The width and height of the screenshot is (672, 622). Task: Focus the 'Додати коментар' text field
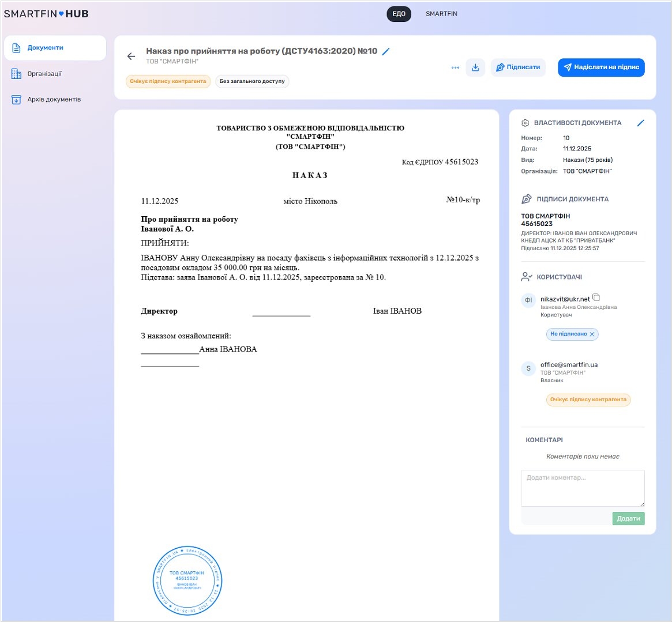[582, 488]
